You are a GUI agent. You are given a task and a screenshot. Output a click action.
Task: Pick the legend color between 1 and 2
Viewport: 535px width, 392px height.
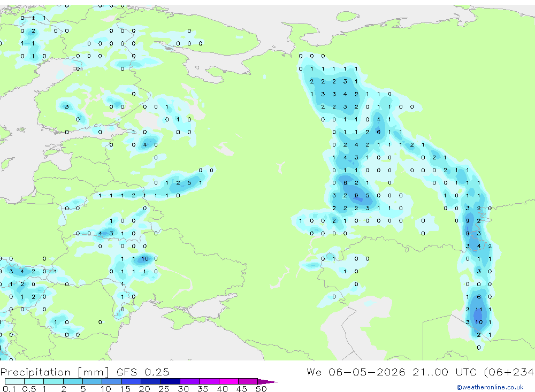click(53, 381)
